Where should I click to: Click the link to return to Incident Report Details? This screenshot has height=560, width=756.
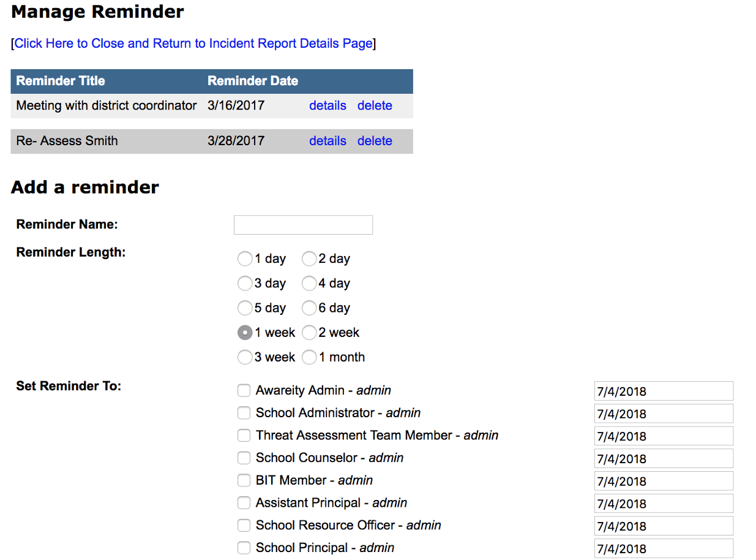click(x=193, y=44)
